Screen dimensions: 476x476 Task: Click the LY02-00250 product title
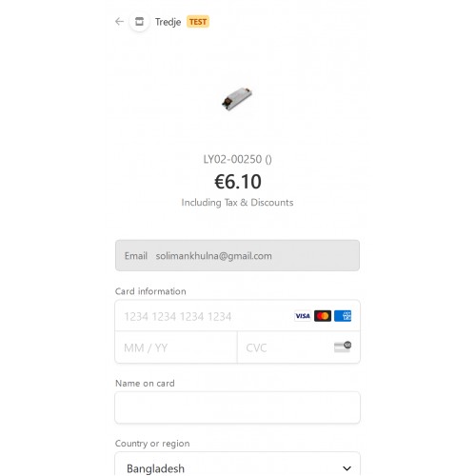point(237,159)
